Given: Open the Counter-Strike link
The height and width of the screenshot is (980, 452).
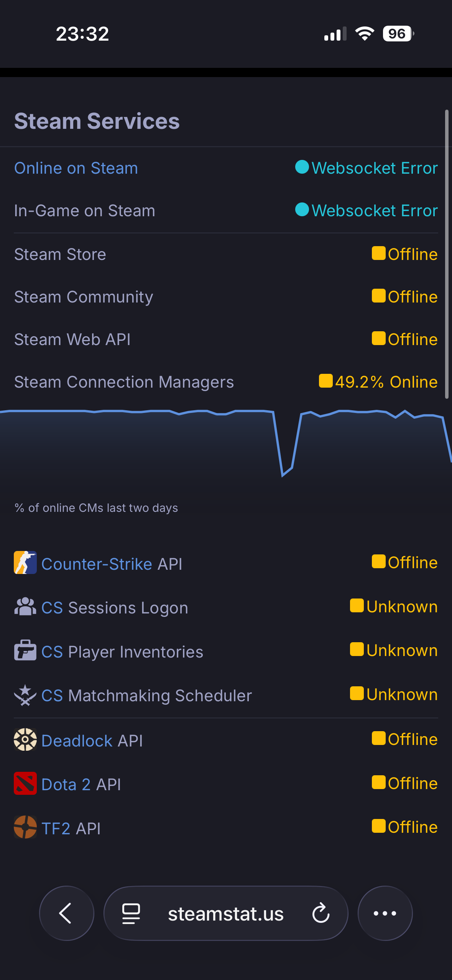Looking at the screenshot, I should (x=97, y=564).
